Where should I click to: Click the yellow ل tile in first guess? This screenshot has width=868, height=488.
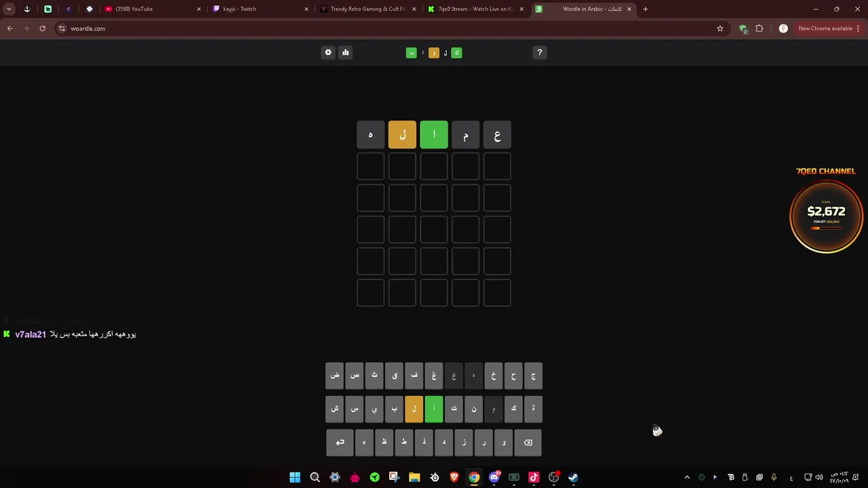(x=402, y=135)
